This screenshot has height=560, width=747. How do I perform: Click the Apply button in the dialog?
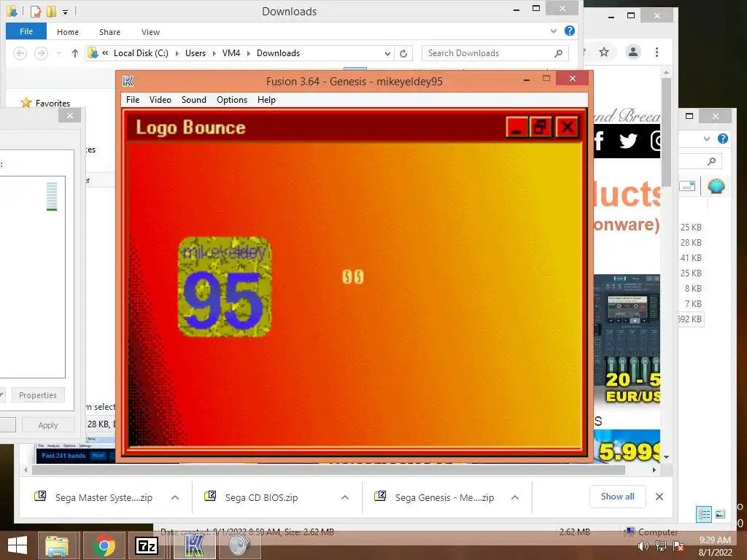tap(47, 425)
